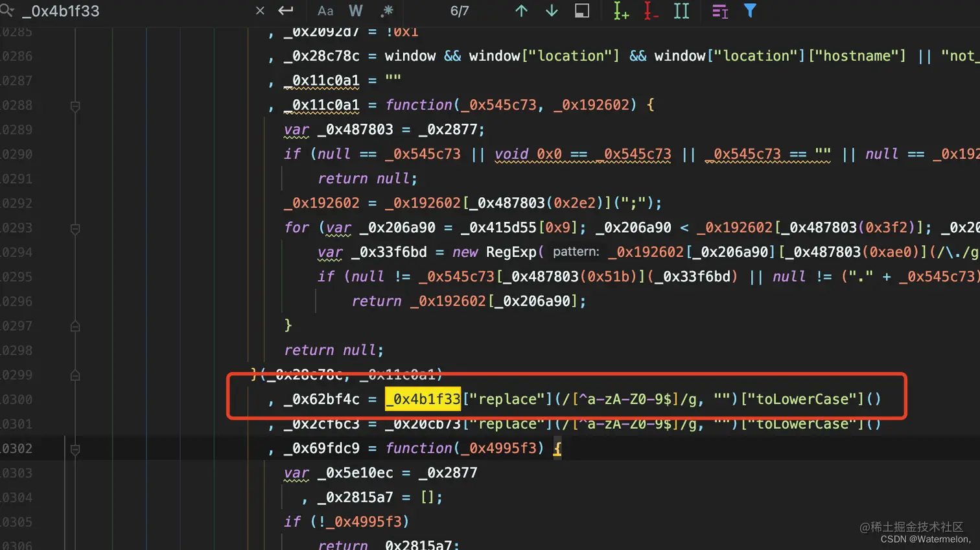Insert a new line in the search field
The height and width of the screenshot is (550, 980).
[285, 10]
